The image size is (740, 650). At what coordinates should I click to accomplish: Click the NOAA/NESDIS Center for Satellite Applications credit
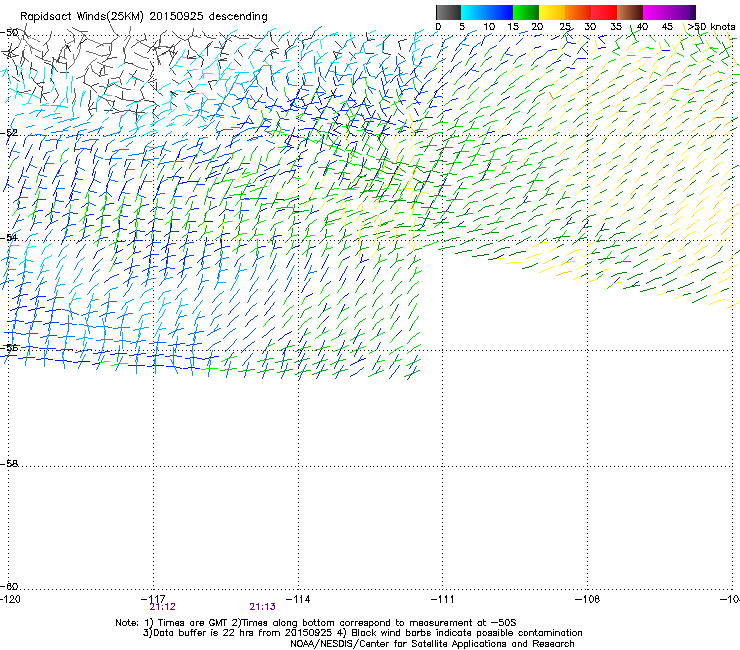pyautogui.click(x=432, y=644)
